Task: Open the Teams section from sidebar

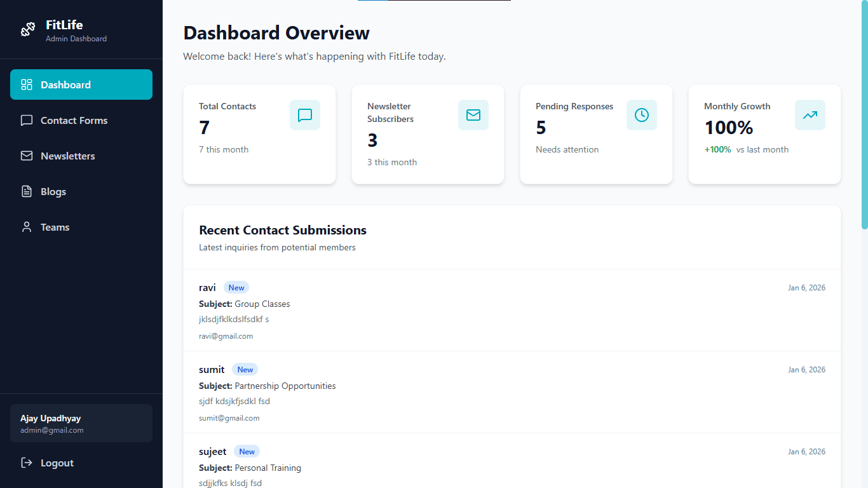Action: point(55,227)
